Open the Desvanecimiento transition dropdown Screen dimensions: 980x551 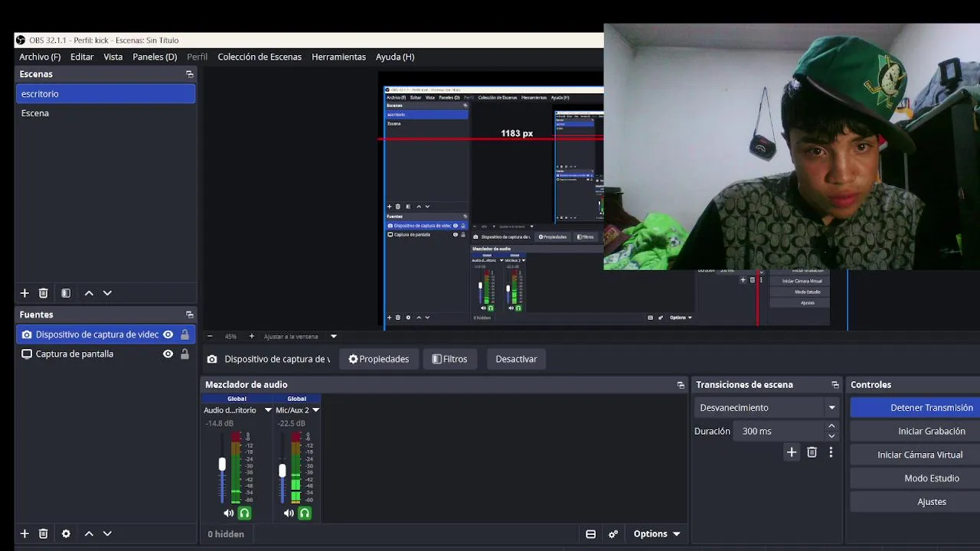[767, 408]
